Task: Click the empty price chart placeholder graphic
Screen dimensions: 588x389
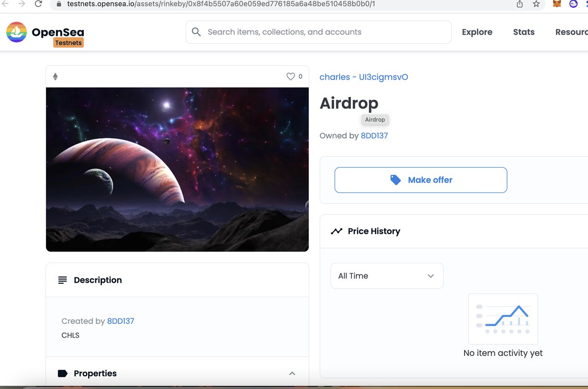Action: [503, 319]
